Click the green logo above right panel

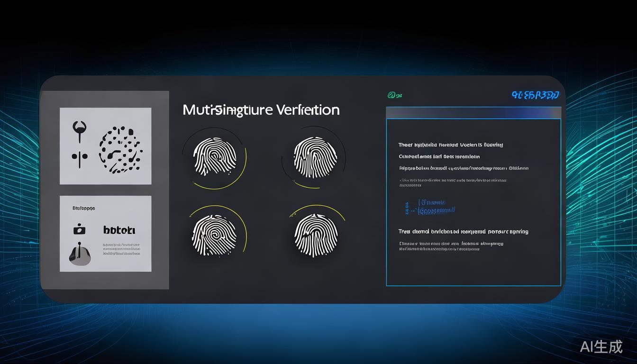tap(395, 95)
